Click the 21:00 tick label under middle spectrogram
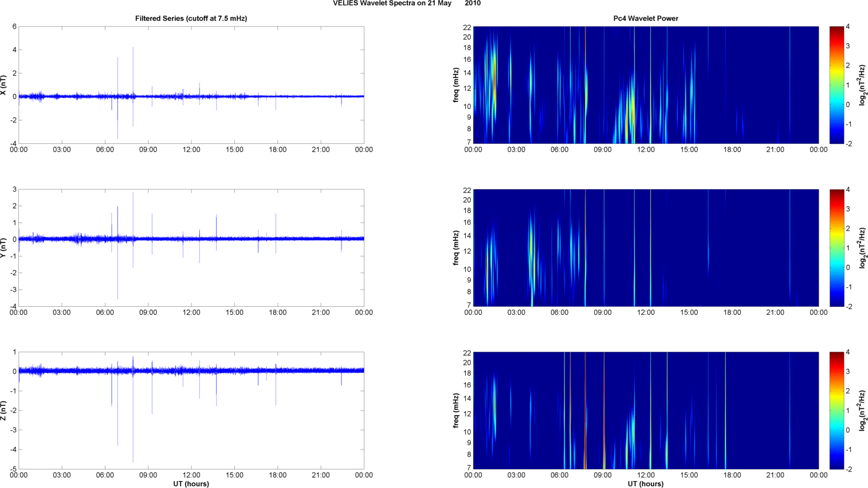The height and width of the screenshot is (488, 868). point(775,313)
